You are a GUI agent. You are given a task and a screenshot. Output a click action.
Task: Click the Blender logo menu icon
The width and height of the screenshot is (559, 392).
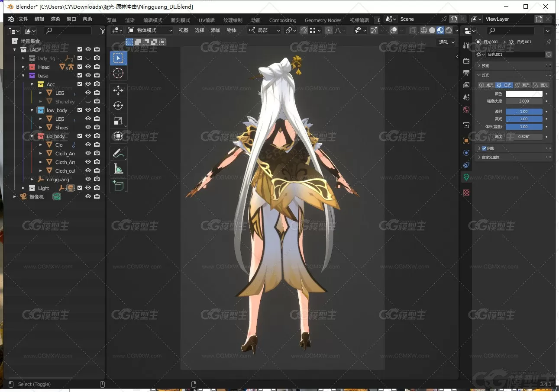coord(11,19)
